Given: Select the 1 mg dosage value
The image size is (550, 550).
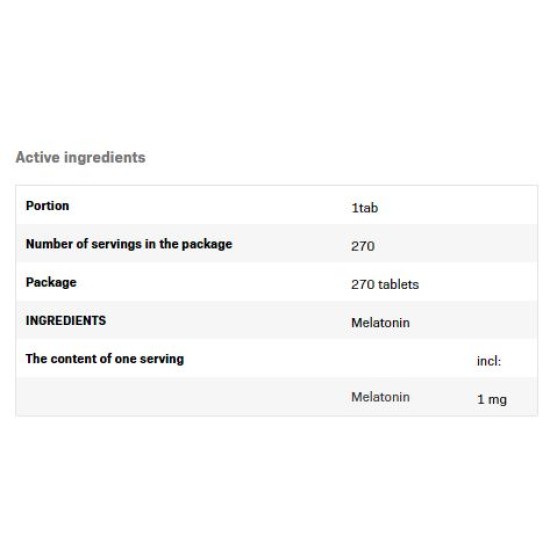Looking at the screenshot, I should [492, 400].
